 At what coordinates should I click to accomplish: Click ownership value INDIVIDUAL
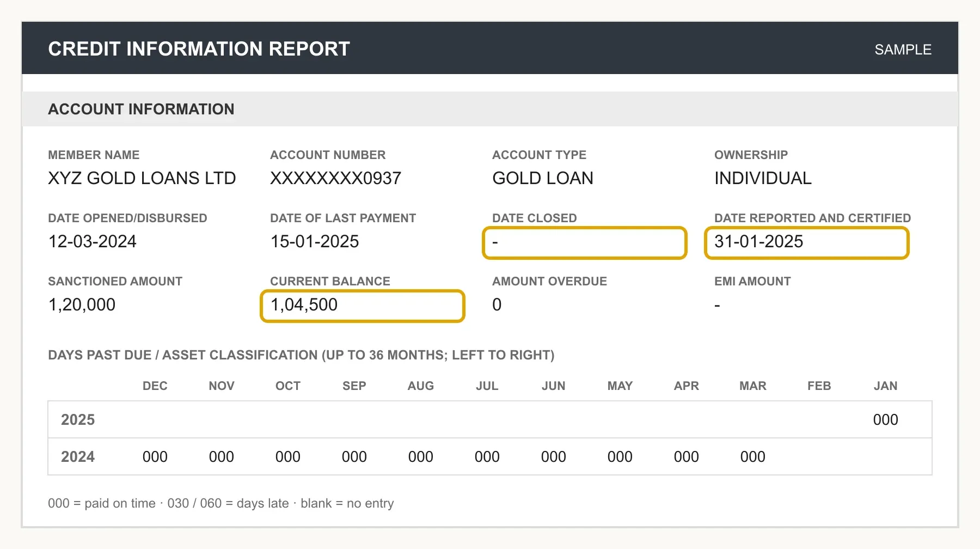(x=762, y=178)
